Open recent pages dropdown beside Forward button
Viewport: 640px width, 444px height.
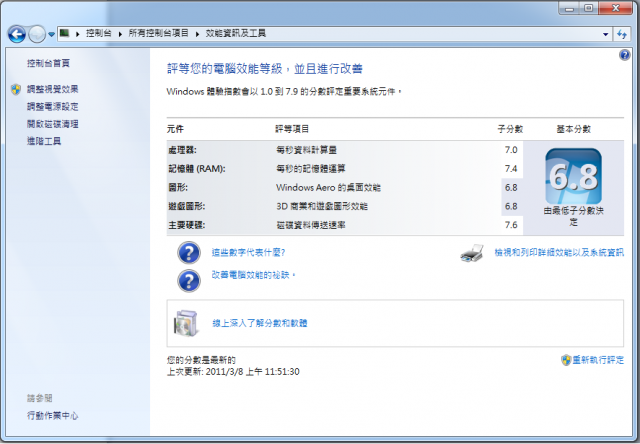coord(51,35)
